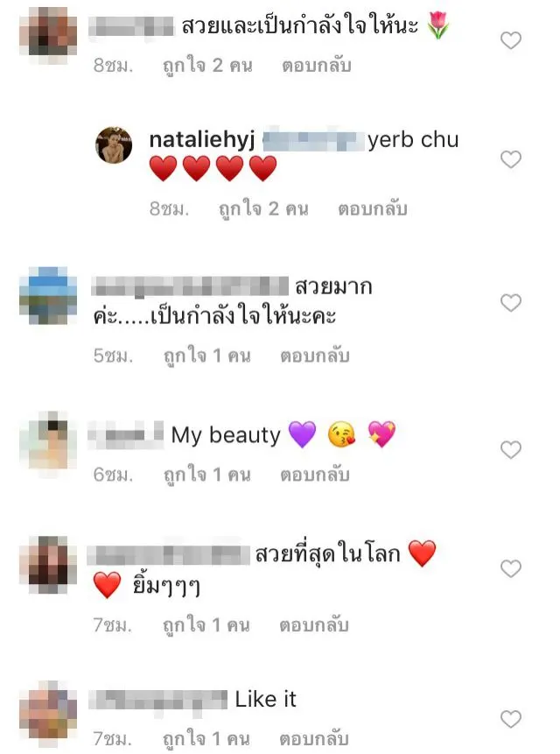Open avatar of the 'My beauty' commenter
Viewport: 560px width, 754px height.
48,440
